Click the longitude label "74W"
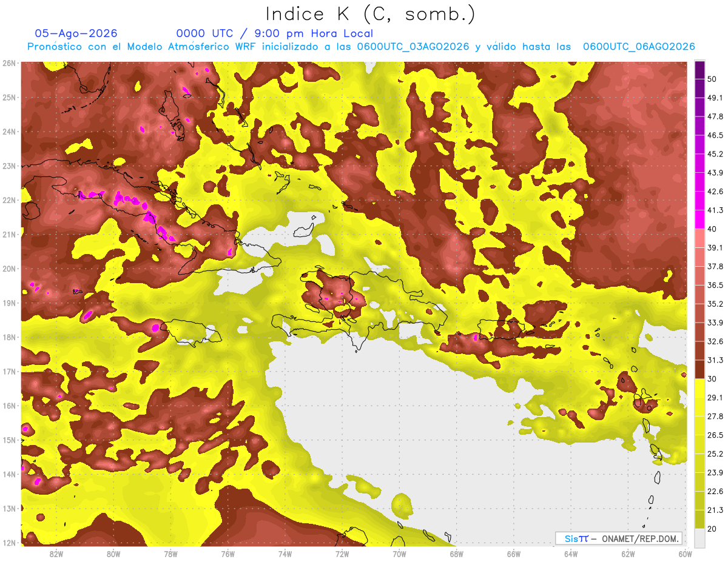Screen dimensions: 728x562 tap(285, 554)
